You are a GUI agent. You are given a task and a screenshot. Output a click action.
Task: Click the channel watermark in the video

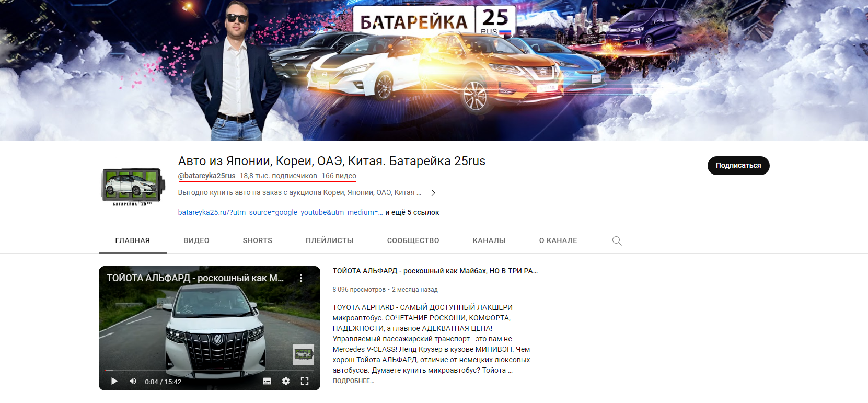[x=304, y=354]
